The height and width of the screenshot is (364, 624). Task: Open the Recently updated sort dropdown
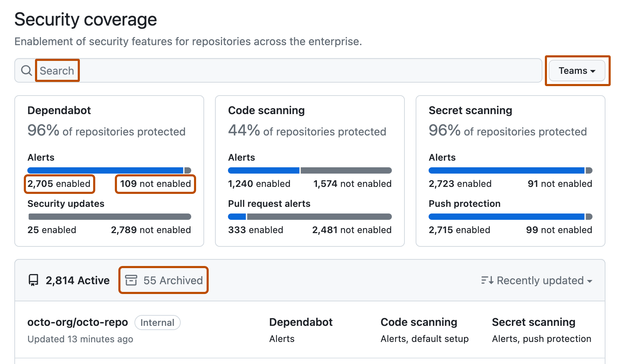point(537,280)
